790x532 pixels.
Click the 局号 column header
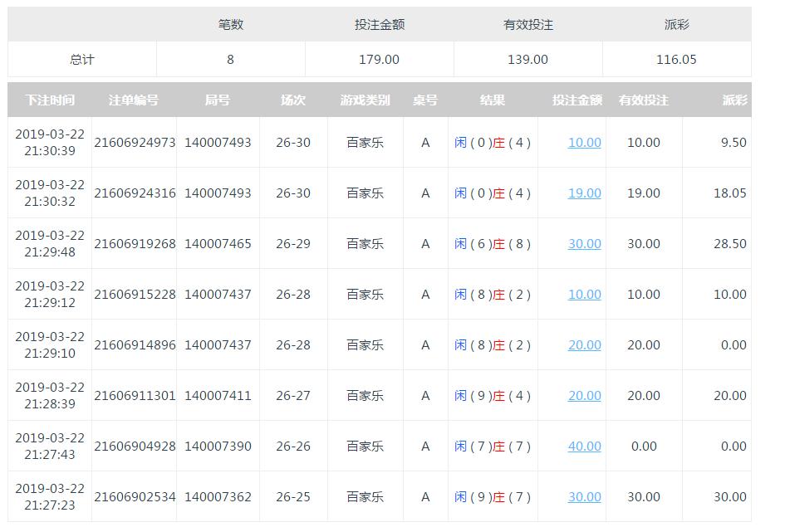(x=218, y=100)
